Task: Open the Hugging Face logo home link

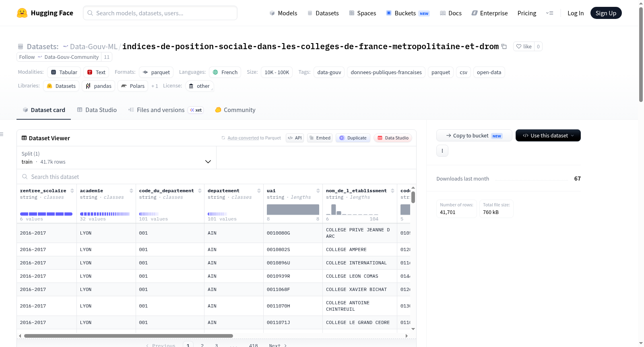Action: (x=45, y=13)
